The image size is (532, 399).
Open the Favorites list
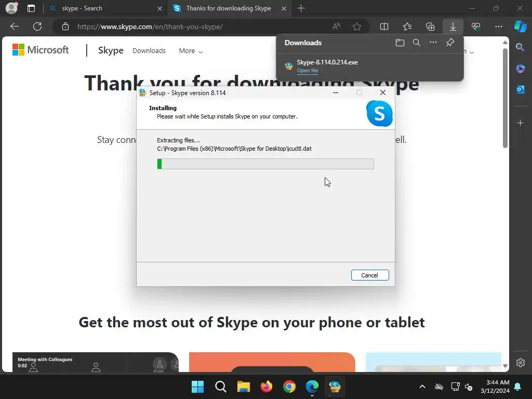[x=407, y=26]
